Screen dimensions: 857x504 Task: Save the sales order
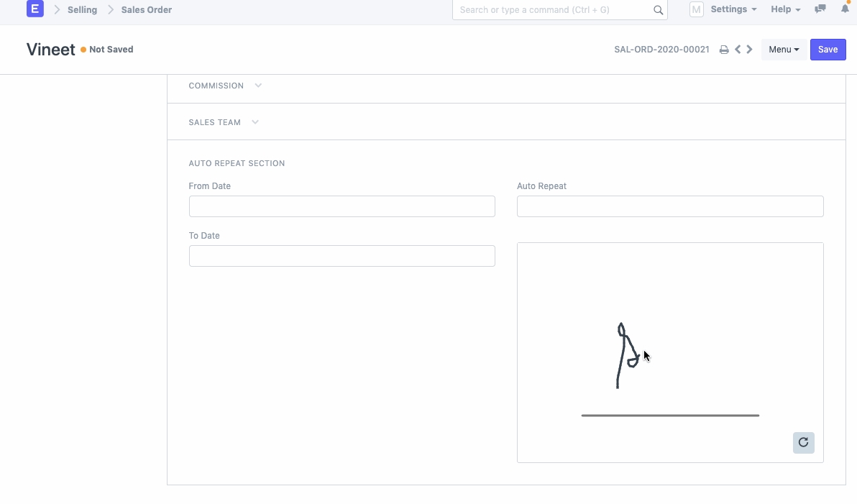pyautogui.click(x=828, y=50)
